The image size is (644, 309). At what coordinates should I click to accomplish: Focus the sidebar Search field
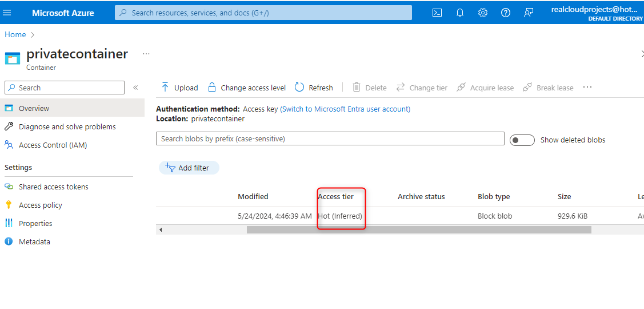point(65,88)
